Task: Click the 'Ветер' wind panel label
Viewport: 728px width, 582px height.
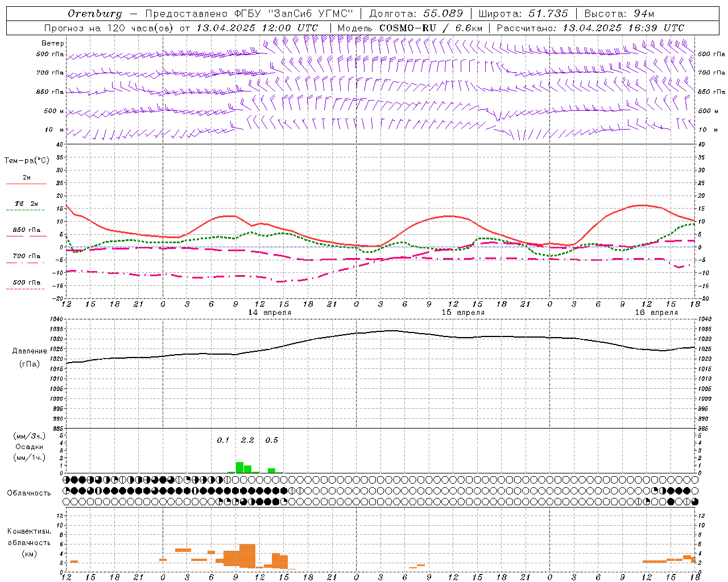Action: pos(53,43)
